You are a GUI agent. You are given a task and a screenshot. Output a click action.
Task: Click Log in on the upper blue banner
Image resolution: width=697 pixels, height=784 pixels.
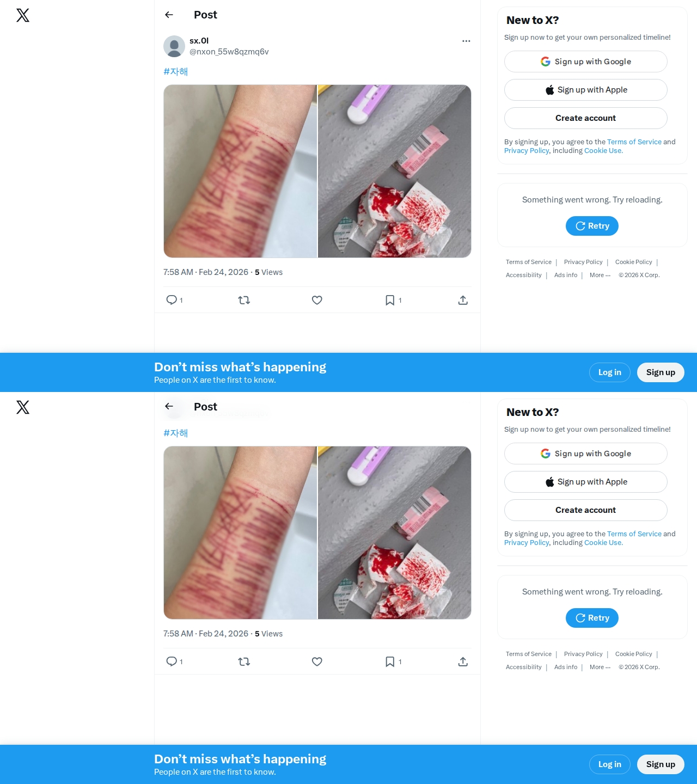pos(610,372)
